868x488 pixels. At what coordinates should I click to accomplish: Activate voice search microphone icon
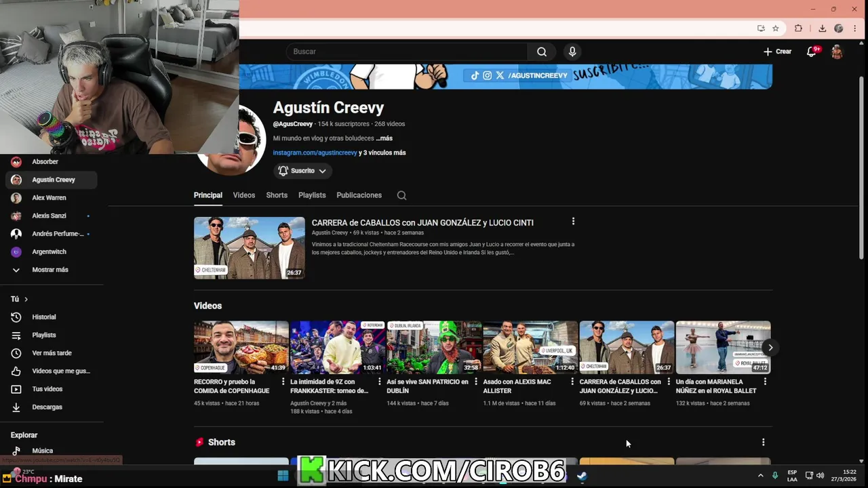(x=572, y=52)
